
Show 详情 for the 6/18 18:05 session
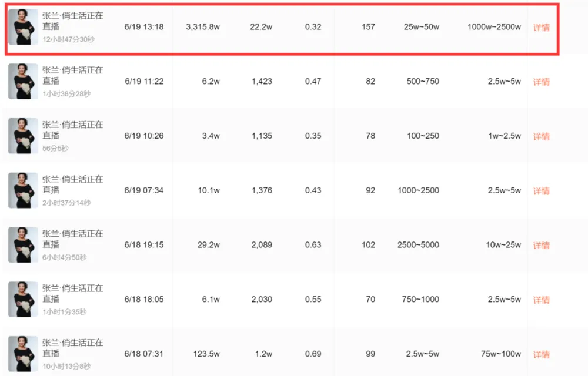tap(541, 300)
